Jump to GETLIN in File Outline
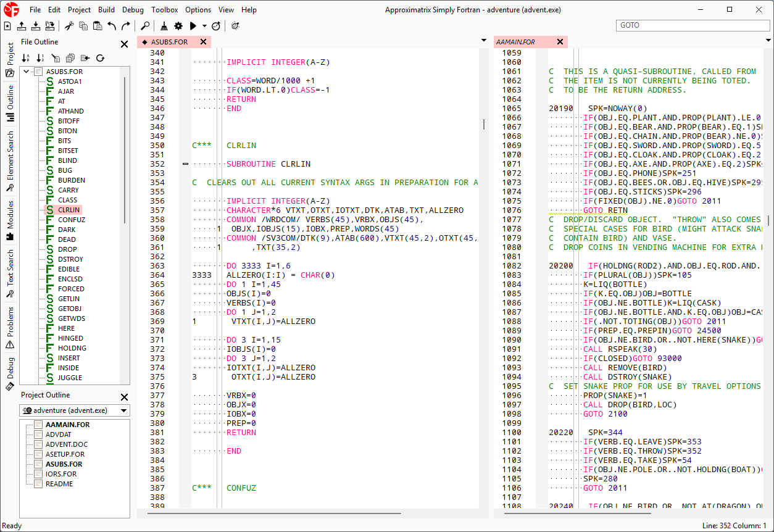This screenshot has width=774, height=532. pos(69,299)
